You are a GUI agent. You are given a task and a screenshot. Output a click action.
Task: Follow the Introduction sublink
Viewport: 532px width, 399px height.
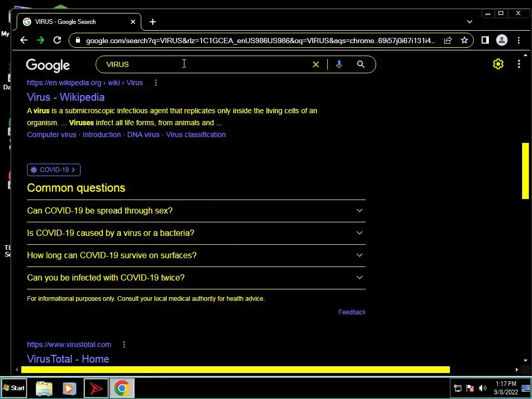coord(102,135)
